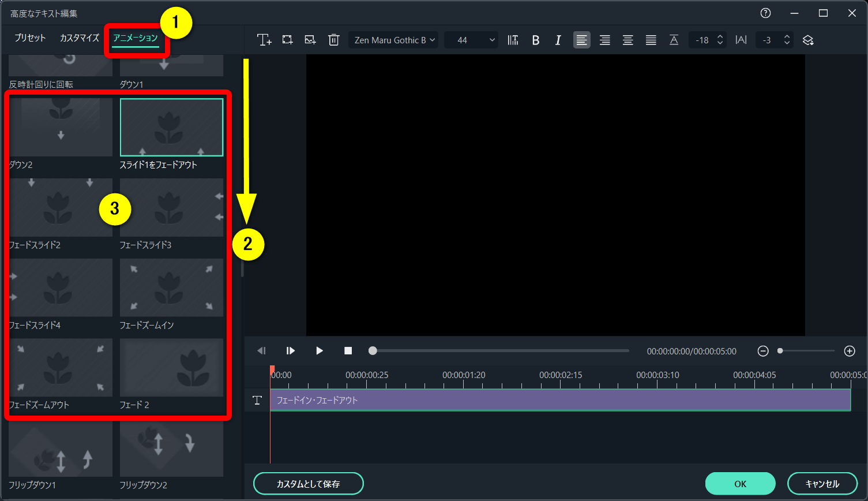This screenshot has height=501, width=868.
Task: Select the スライド1をフェードアウト animation
Action: 171,127
